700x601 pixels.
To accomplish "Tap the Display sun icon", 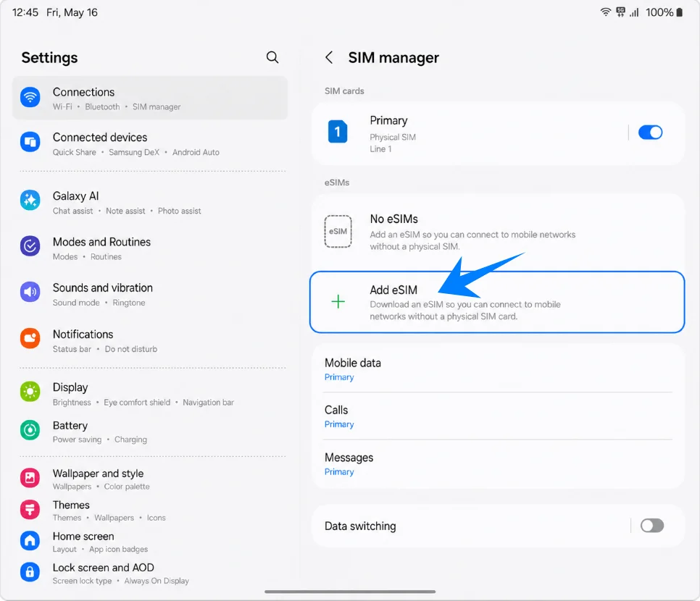I will [30, 392].
